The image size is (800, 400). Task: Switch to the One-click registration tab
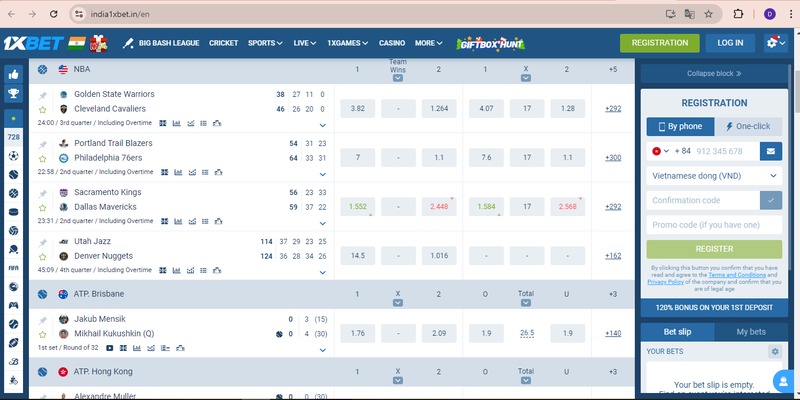pos(748,127)
